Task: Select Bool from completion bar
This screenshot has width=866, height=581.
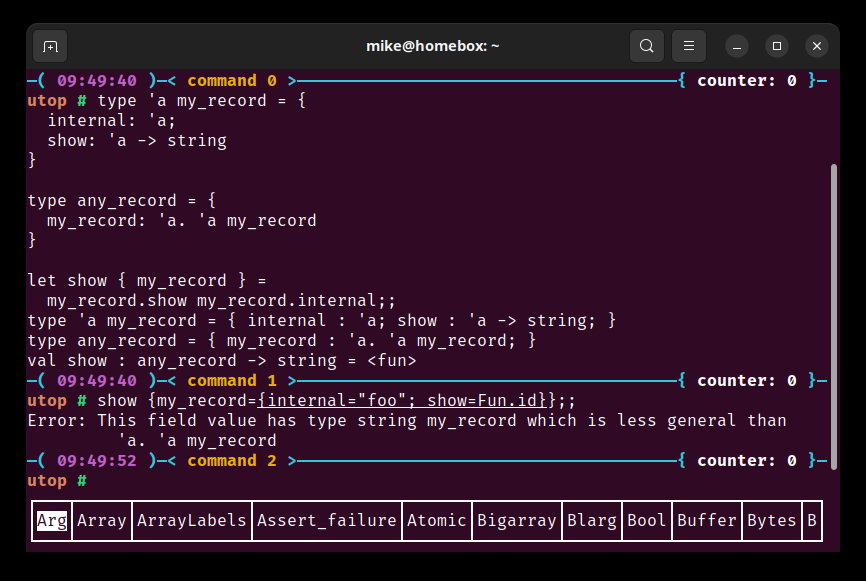Action: pyautogui.click(x=646, y=520)
